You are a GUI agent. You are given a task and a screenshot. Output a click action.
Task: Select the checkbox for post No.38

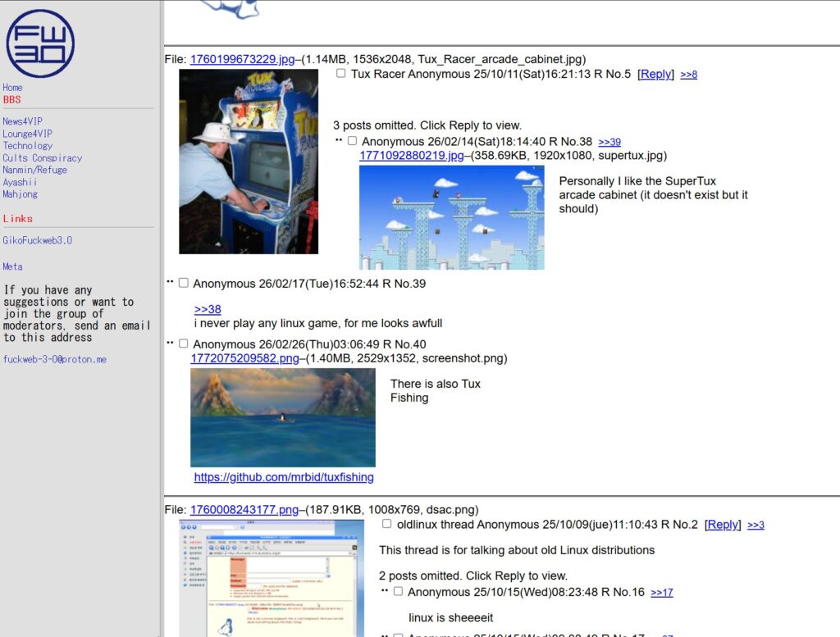pos(352,141)
